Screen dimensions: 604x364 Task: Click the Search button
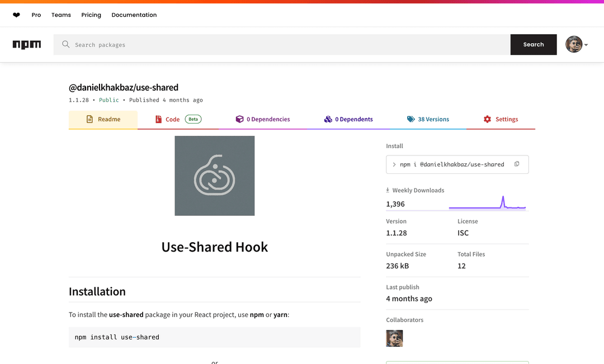pos(534,44)
